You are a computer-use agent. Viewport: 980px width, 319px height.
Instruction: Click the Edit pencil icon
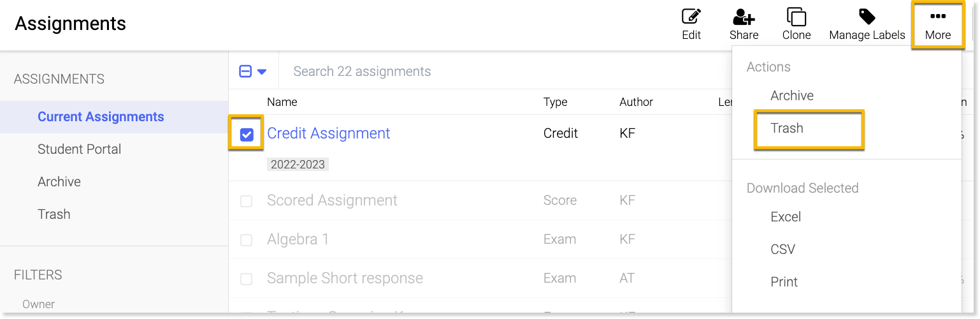coord(691,17)
